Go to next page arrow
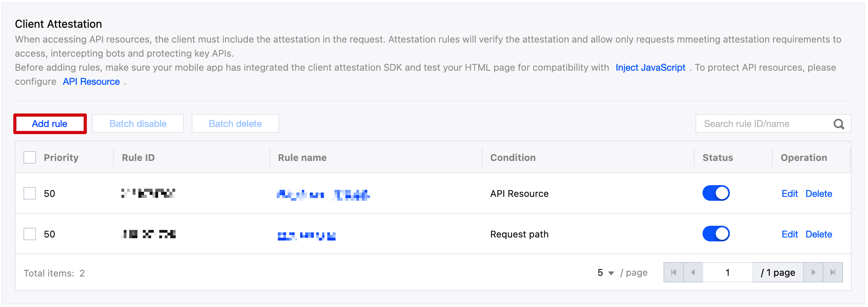Image resolution: width=868 pixels, height=307 pixels. click(x=813, y=273)
